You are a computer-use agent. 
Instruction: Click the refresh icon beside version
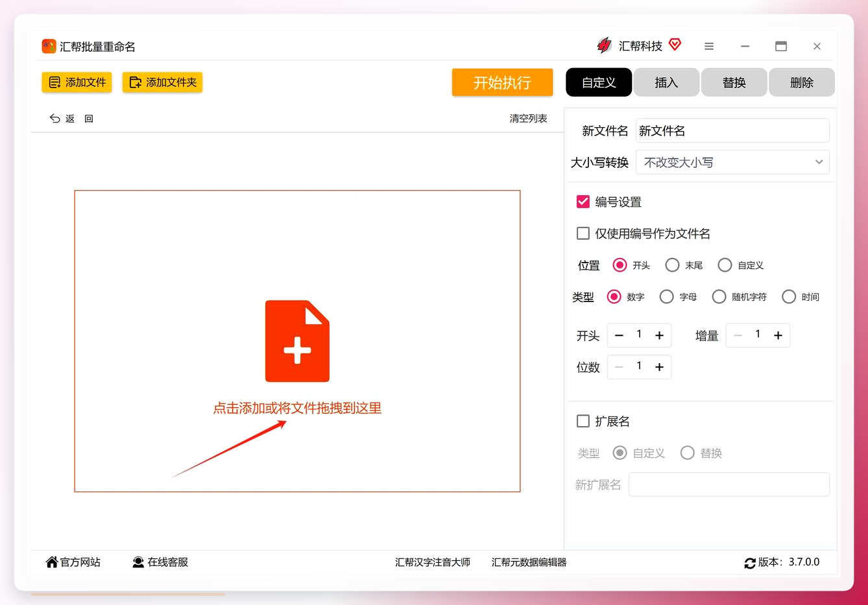point(750,563)
